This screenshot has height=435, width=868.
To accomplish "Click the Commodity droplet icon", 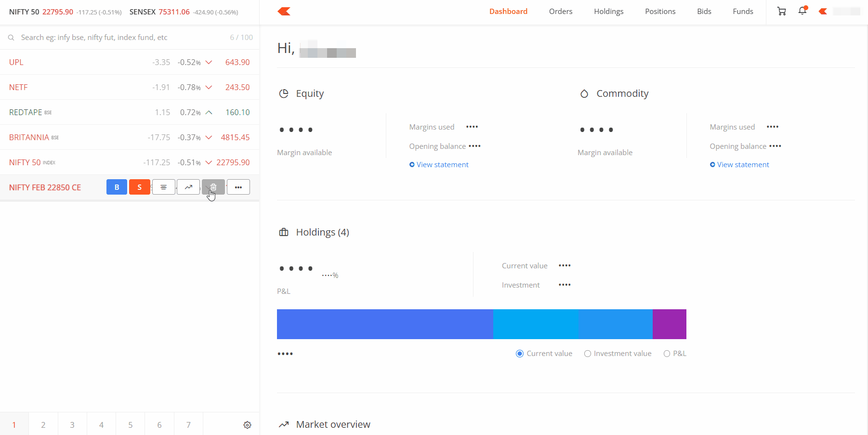I will 584,93.
